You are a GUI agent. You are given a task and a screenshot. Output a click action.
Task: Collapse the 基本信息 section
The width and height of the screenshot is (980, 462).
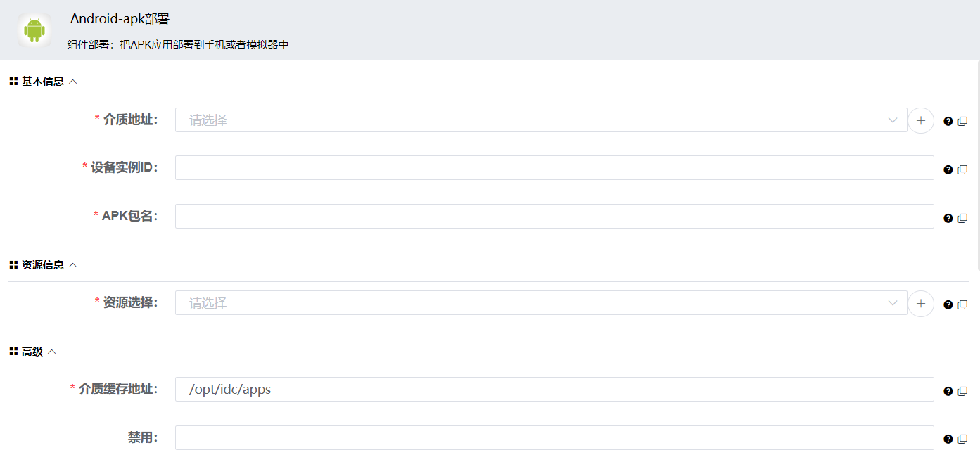(x=73, y=82)
